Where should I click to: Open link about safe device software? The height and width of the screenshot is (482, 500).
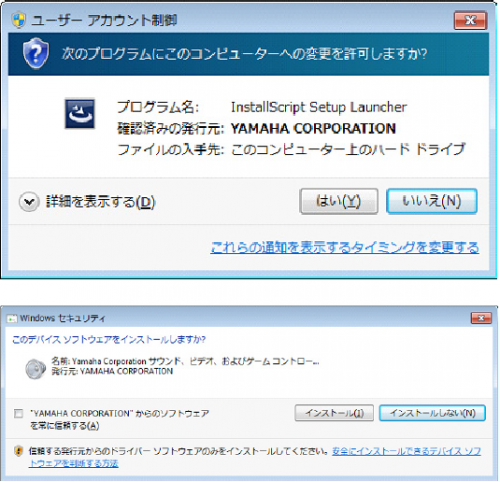click(255, 457)
